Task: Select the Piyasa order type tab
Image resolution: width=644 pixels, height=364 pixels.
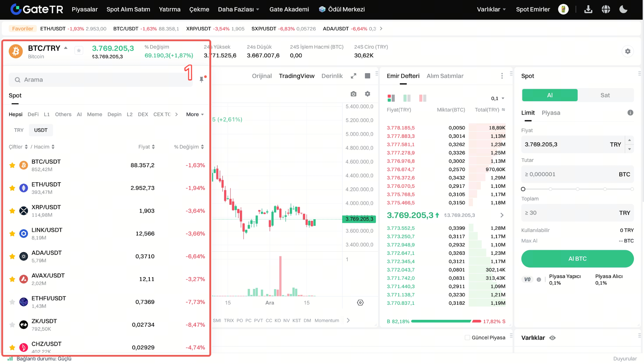Action: (551, 113)
